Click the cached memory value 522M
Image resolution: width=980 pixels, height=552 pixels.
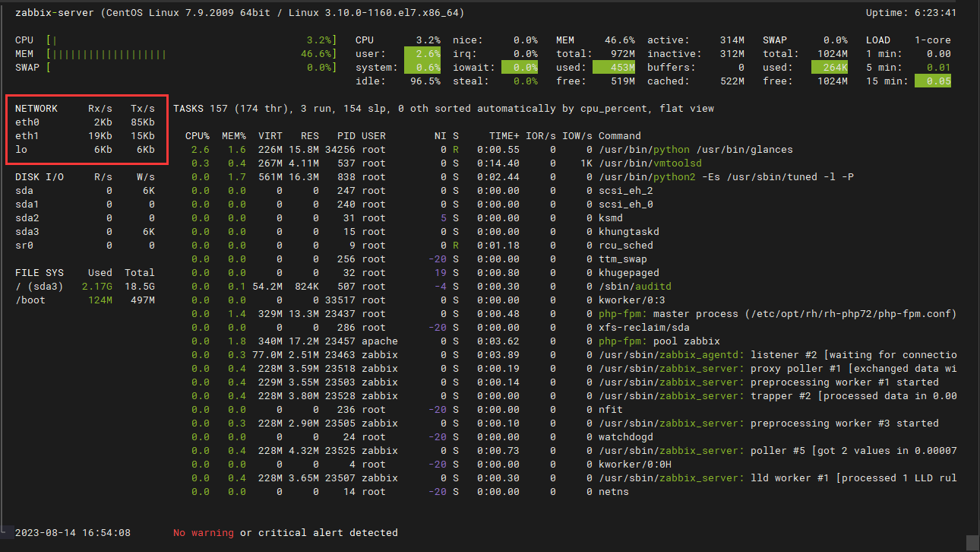(x=732, y=81)
